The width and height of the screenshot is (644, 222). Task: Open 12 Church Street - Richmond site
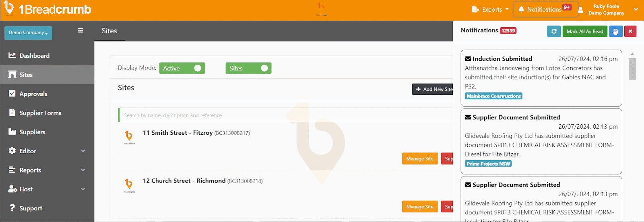pos(184,181)
